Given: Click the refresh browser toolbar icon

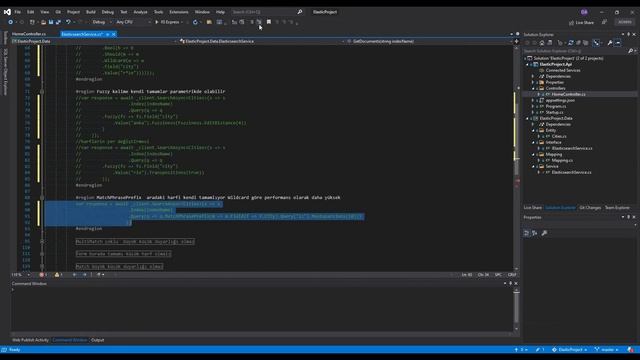Looking at the screenshot, I should (195, 22).
